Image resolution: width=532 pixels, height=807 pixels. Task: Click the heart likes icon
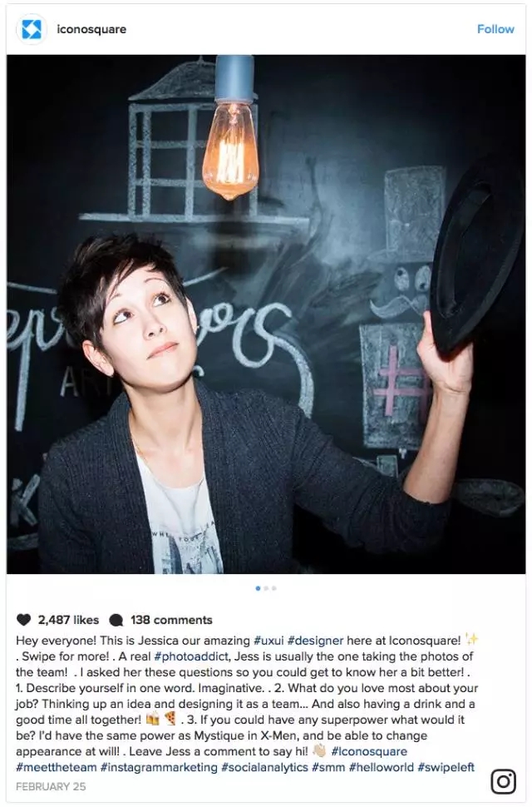23,620
